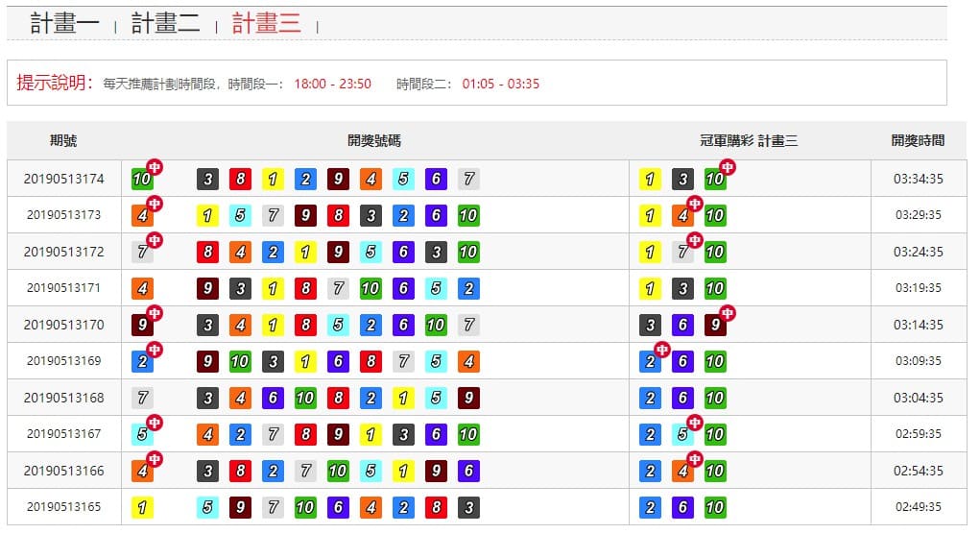Click gray champion ball 7 in row 20190513168
Image resolution: width=980 pixels, height=534 pixels.
tap(142, 398)
